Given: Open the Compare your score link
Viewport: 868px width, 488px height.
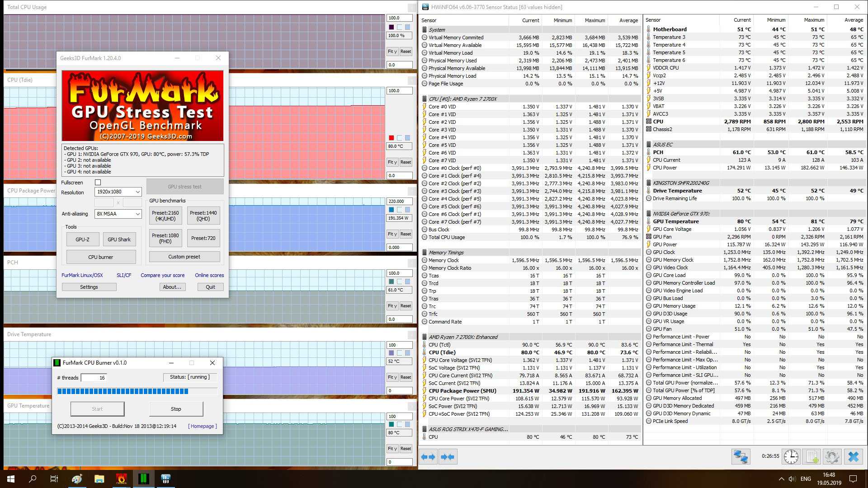Looking at the screenshot, I should pyautogui.click(x=162, y=275).
